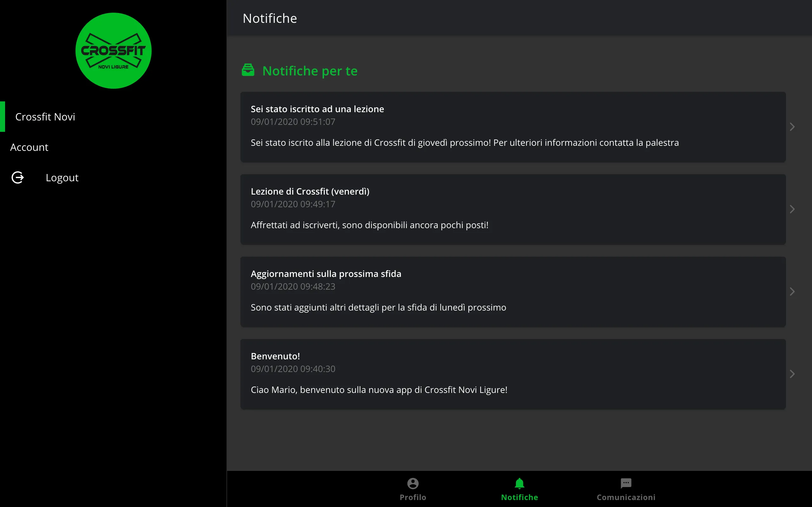
Task: Expand the Aggiornamenti sulla prossima sfida notification
Action: click(793, 291)
